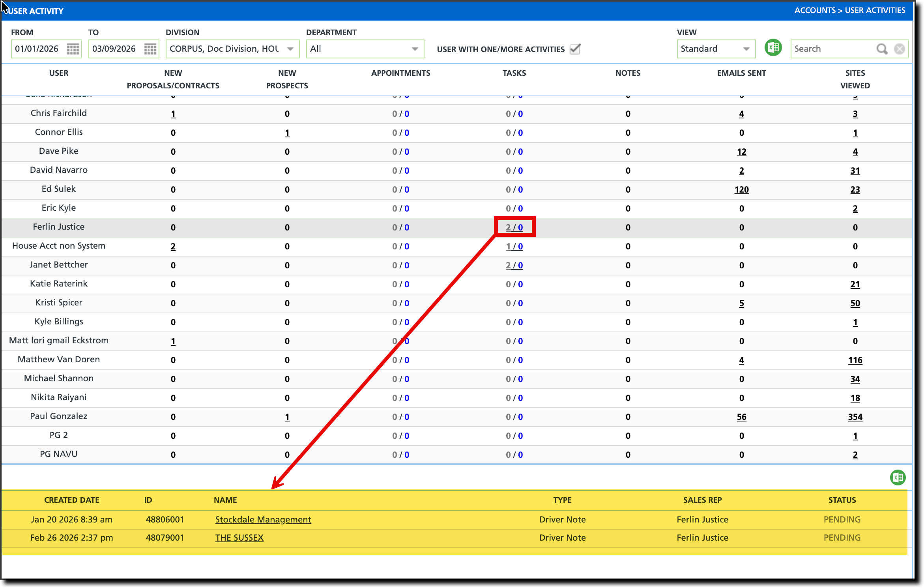Export user activity to Excel (top icon)
The height and width of the screenshot is (588, 924).
[x=773, y=48]
